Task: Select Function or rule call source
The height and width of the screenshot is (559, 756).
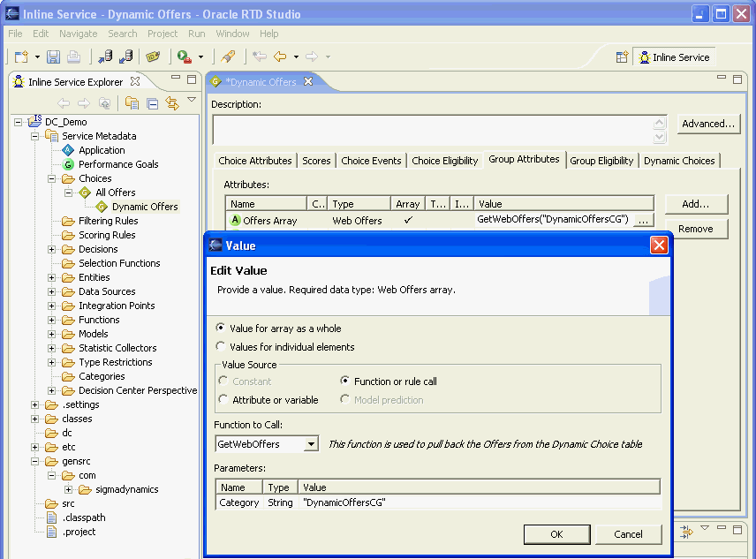Action: [344, 381]
